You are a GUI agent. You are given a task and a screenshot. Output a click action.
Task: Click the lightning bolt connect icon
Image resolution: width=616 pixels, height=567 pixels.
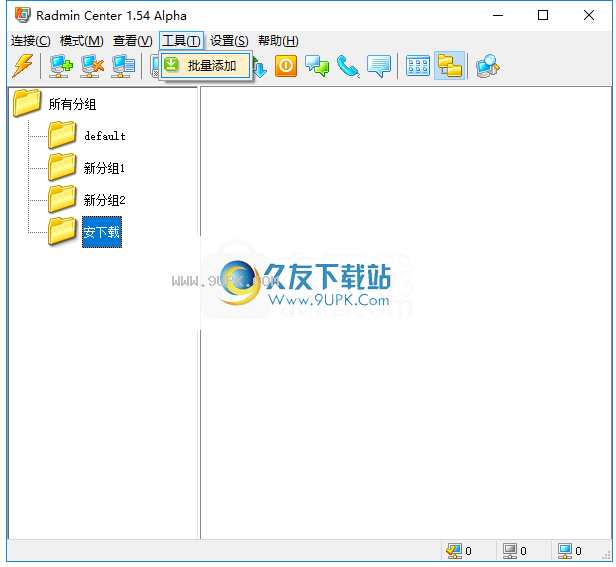pos(23,66)
